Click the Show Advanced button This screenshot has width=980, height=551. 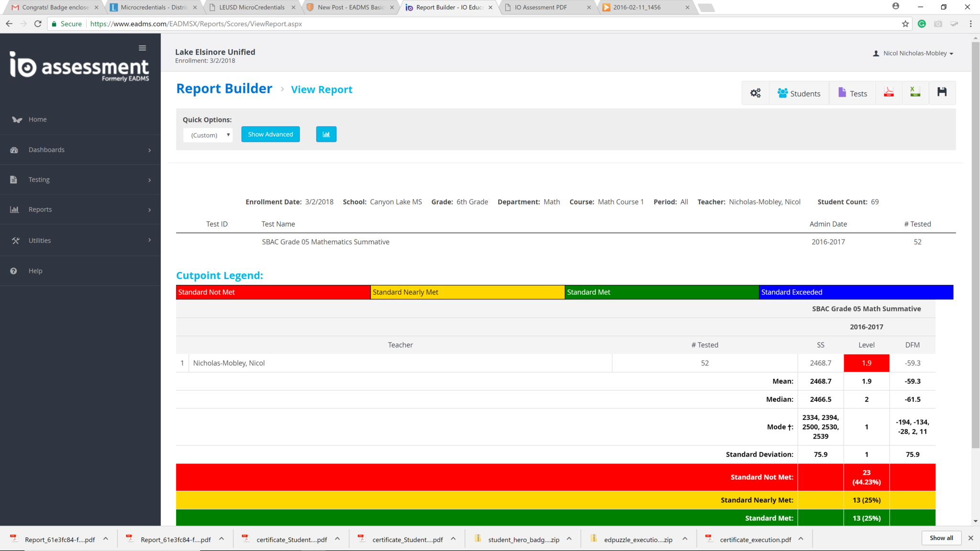(270, 134)
